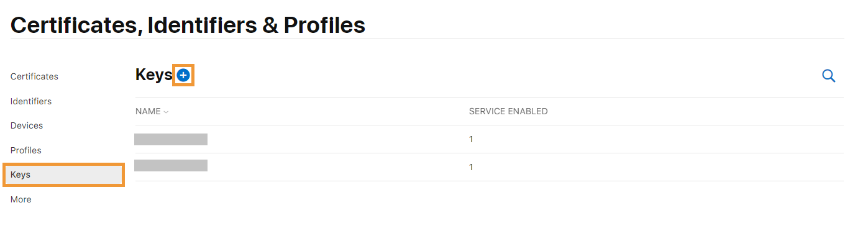
Task: Click the Keys section heading text
Action: (153, 75)
